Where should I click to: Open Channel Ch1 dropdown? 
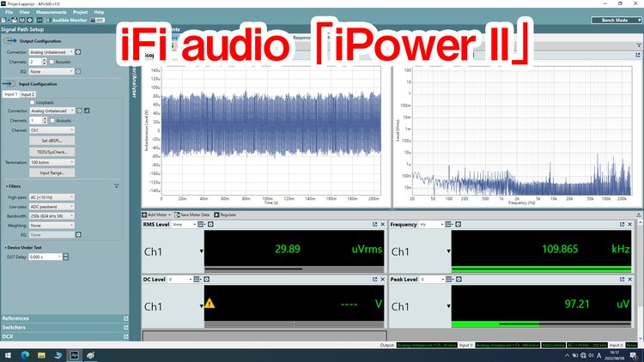(x=52, y=130)
